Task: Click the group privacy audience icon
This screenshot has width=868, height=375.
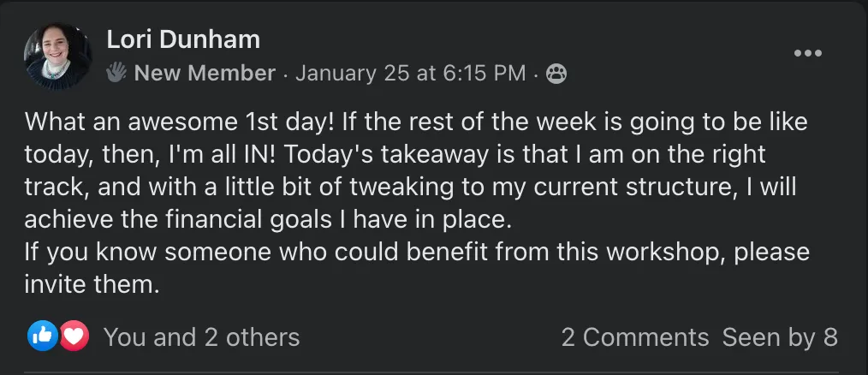Action: click(x=556, y=74)
